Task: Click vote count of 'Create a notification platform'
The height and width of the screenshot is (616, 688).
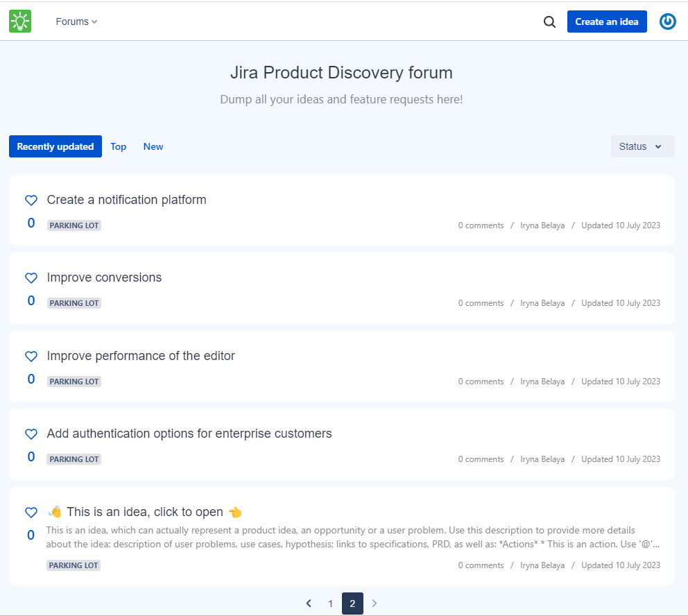Action: point(31,223)
